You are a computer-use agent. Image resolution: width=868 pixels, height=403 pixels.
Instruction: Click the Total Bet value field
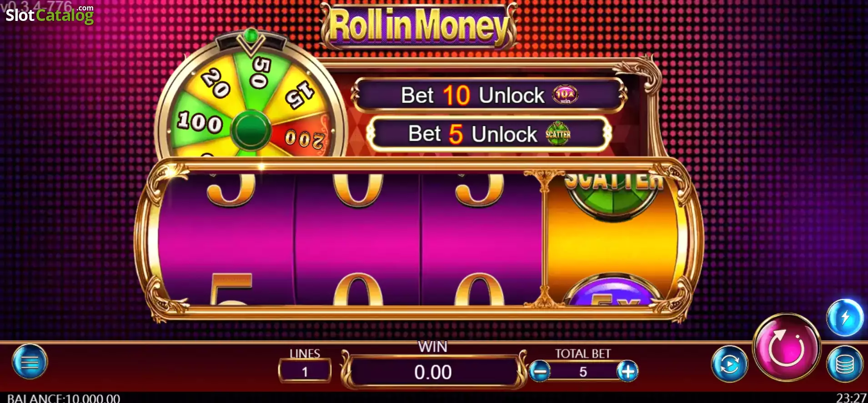pos(583,372)
